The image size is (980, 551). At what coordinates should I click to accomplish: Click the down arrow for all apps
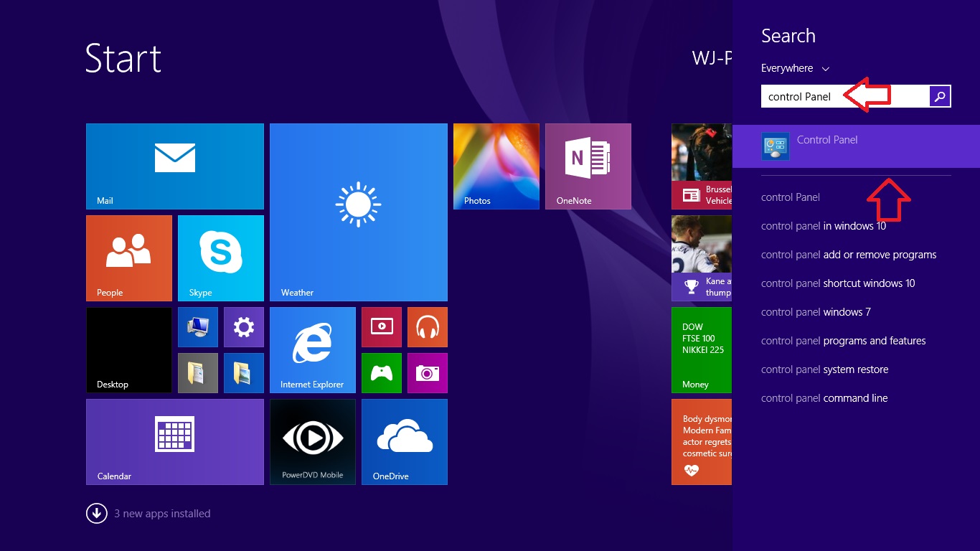[96, 514]
